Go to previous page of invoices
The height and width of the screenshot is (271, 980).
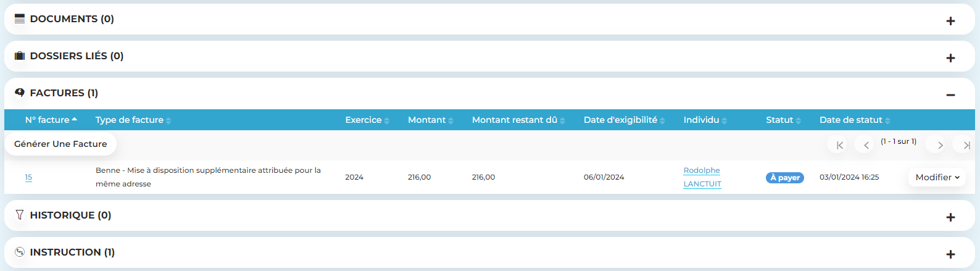click(x=866, y=145)
